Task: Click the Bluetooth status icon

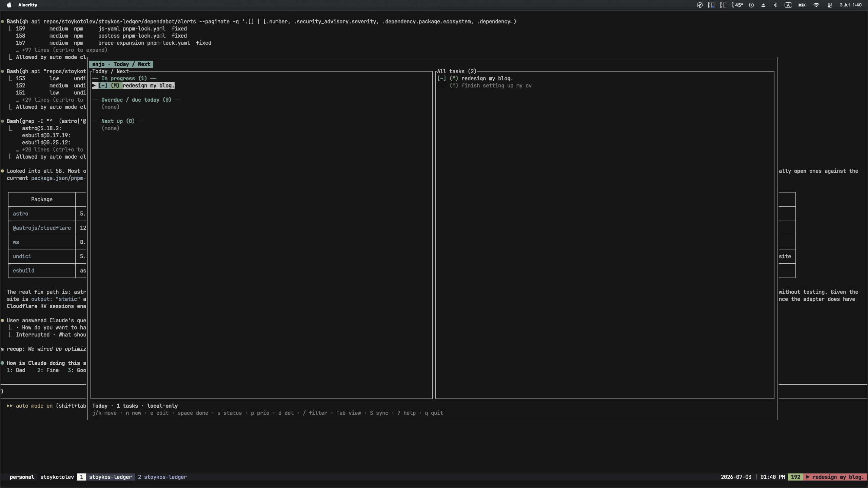Action: [775, 5]
